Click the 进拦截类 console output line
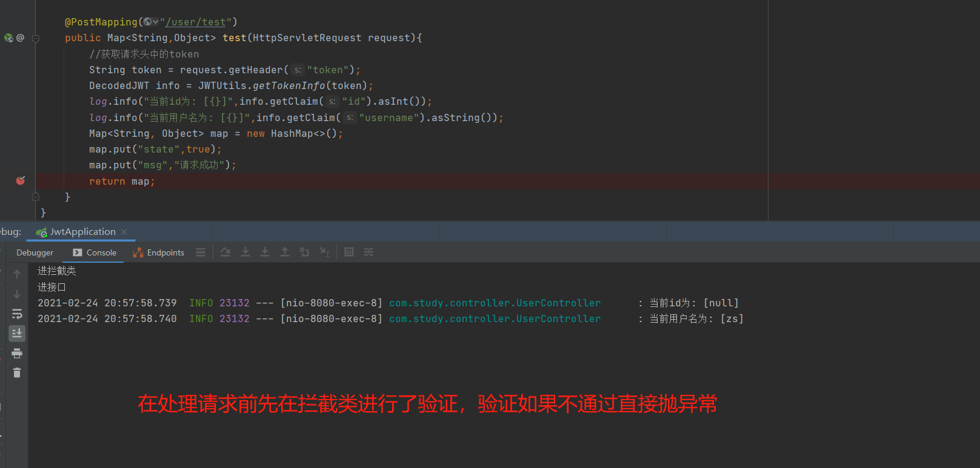Screen dimensions: 980x468 57,271
